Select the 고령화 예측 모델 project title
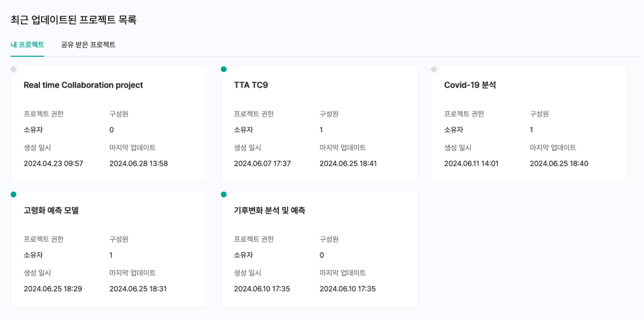Image resolution: width=644 pixels, height=320 pixels. [51, 211]
